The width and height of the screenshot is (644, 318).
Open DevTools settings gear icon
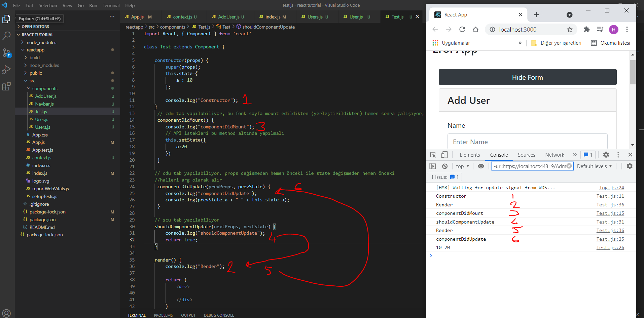point(606,155)
